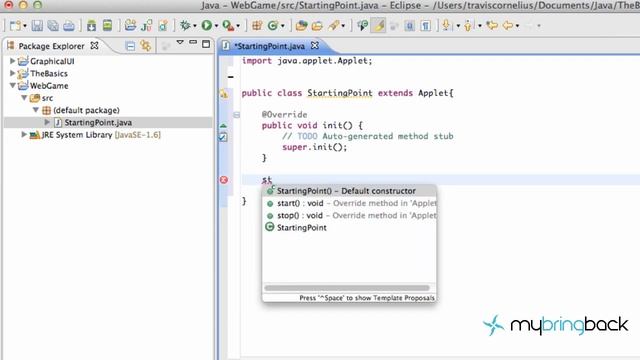
Task: Click the JUnit test case toolbar icon
Action: [x=147, y=26]
